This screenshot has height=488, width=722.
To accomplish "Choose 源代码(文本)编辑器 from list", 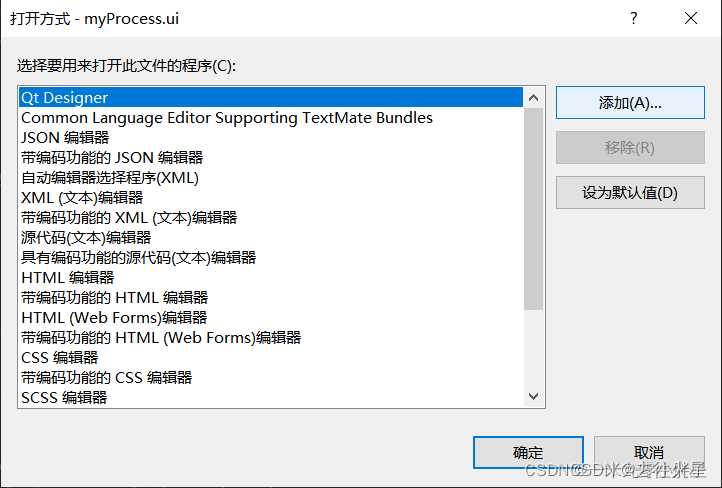I will tap(271, 238).
